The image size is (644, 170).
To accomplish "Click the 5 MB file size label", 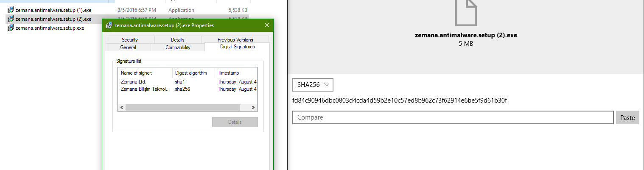I will [466, 44].
